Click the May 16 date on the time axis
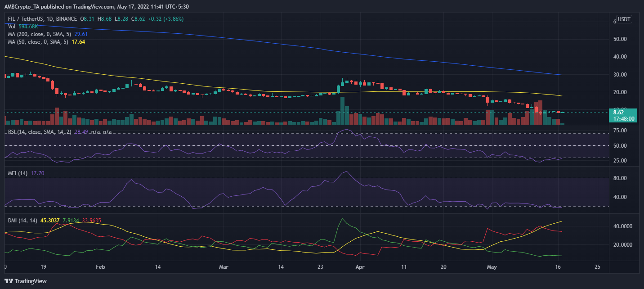Image resolution: width=644 pixels, height=289 pixels. pos(558,267)
